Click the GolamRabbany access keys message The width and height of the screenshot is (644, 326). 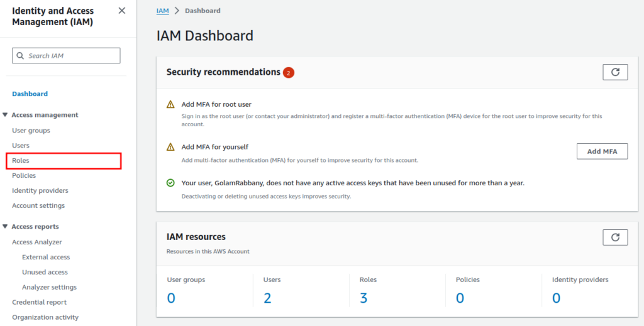tap(353, 183)
